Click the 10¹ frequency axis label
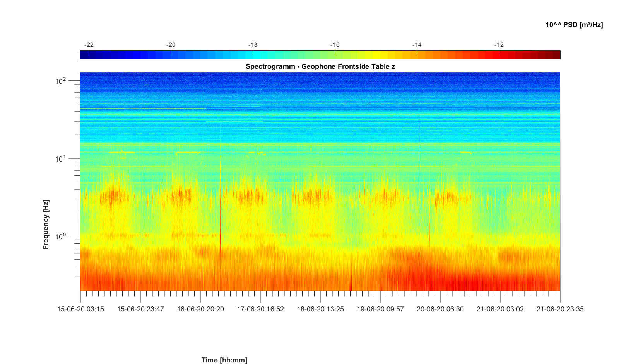 61,158
